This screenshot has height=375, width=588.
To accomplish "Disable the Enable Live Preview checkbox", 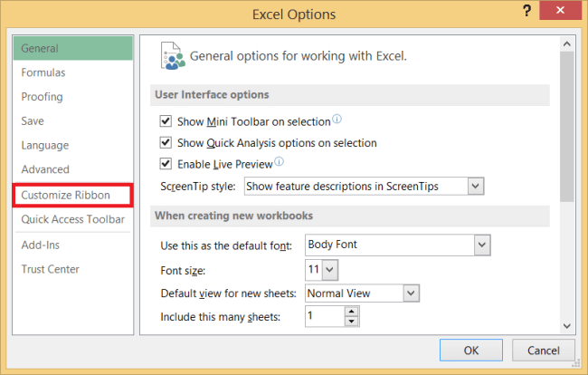I will pos(166,164).
